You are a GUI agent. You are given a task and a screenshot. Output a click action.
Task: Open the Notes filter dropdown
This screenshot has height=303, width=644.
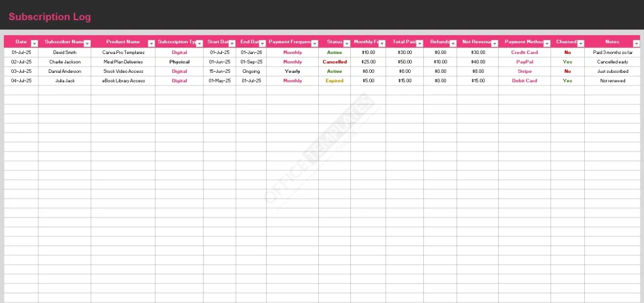pos(636,43)
